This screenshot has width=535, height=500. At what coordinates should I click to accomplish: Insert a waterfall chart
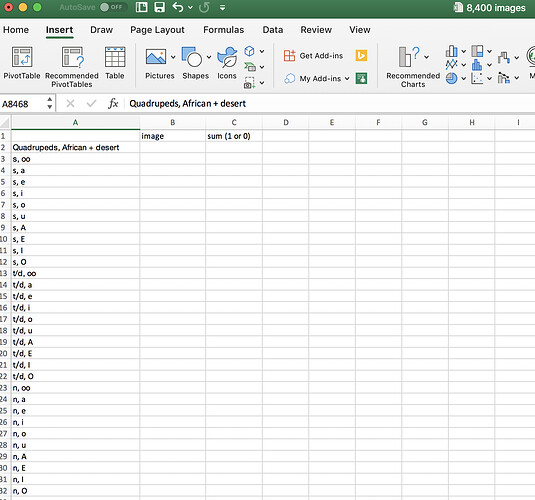(504, 57)
